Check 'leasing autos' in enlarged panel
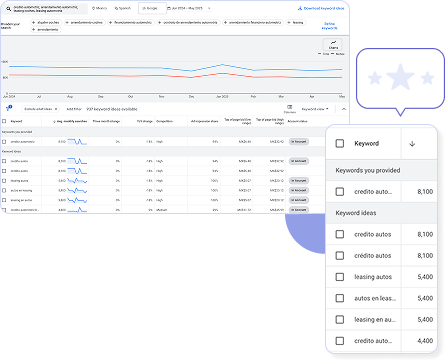This screenshot has height=362, width=446. click(340, 277)
